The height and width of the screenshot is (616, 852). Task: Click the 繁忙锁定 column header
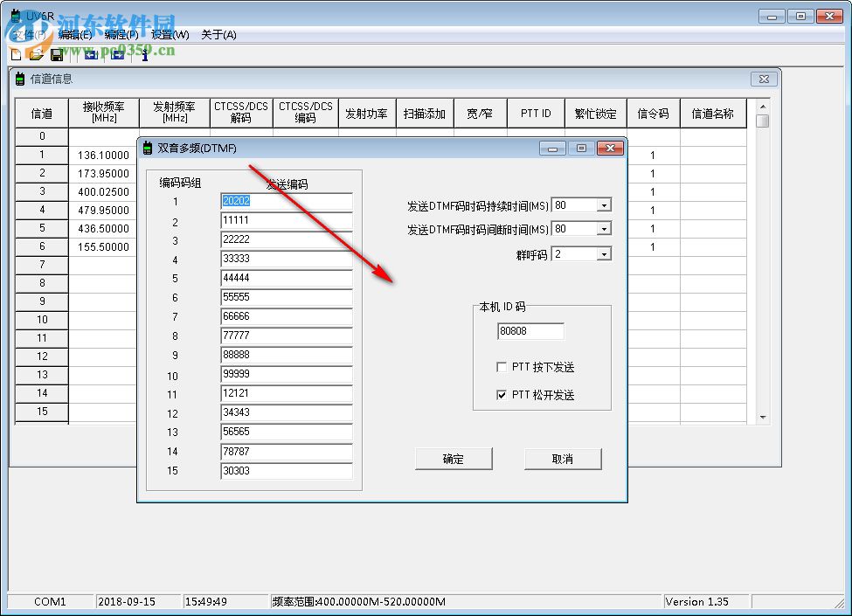coord(596,113)
